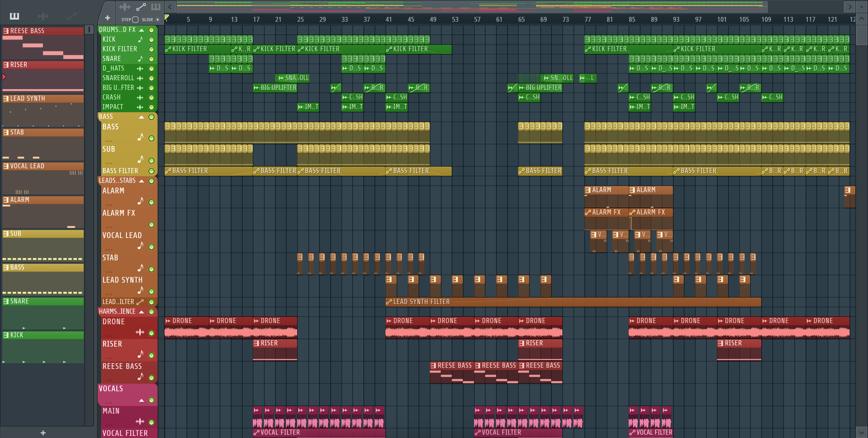Collapse the DRUMS..D FX track group
The image size is (868, 438).
pos(142,30)
